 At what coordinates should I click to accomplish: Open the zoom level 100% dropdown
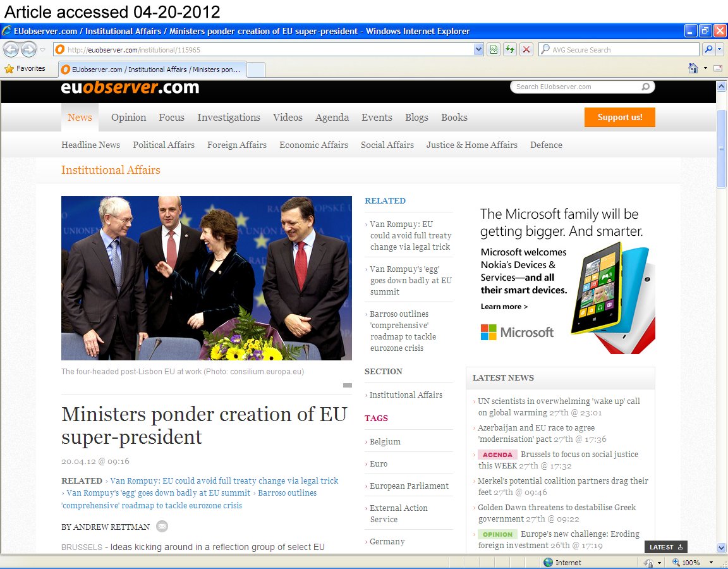click(x=711, y=563)
